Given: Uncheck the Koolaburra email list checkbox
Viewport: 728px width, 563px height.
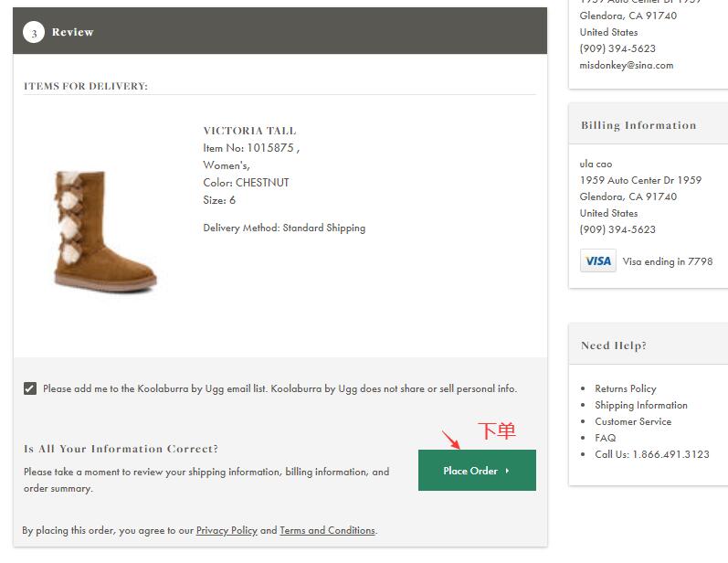Looking at the screenshot, I should (30, 388).
